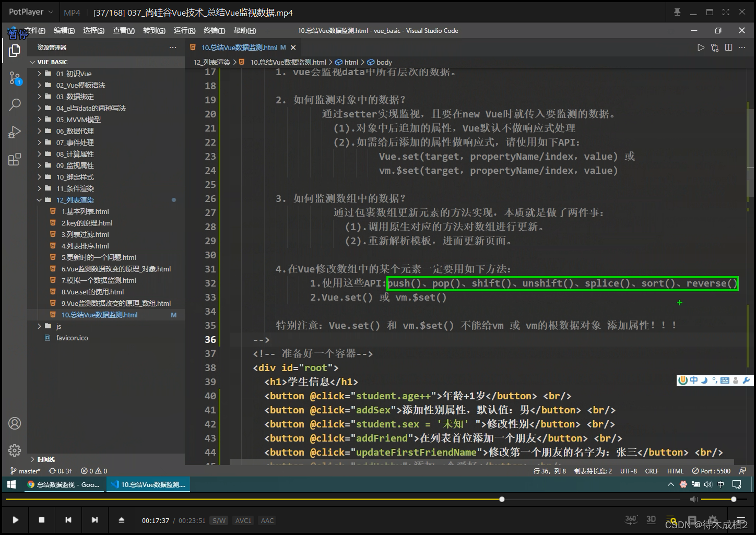Toggle PotPlayer 3D video mode

651,519
